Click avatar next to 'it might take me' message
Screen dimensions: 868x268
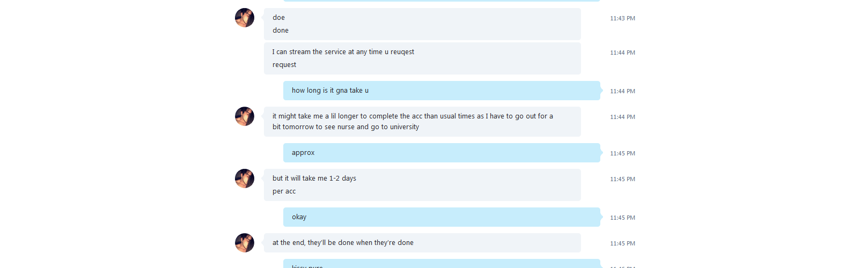[x=245, y=116]
